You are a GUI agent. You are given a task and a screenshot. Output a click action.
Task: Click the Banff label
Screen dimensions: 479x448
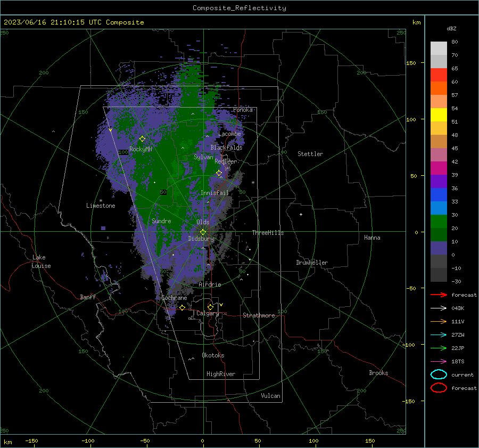pyautogui.click(x=88, y=297)
